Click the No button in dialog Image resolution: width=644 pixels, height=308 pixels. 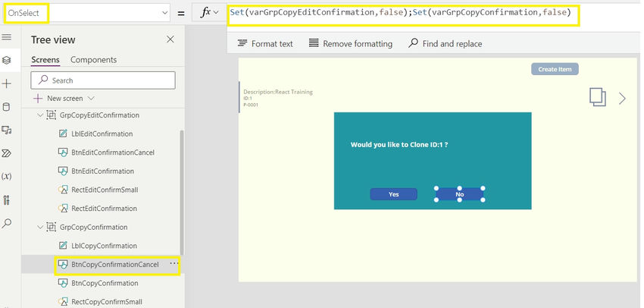pos(460,194)
